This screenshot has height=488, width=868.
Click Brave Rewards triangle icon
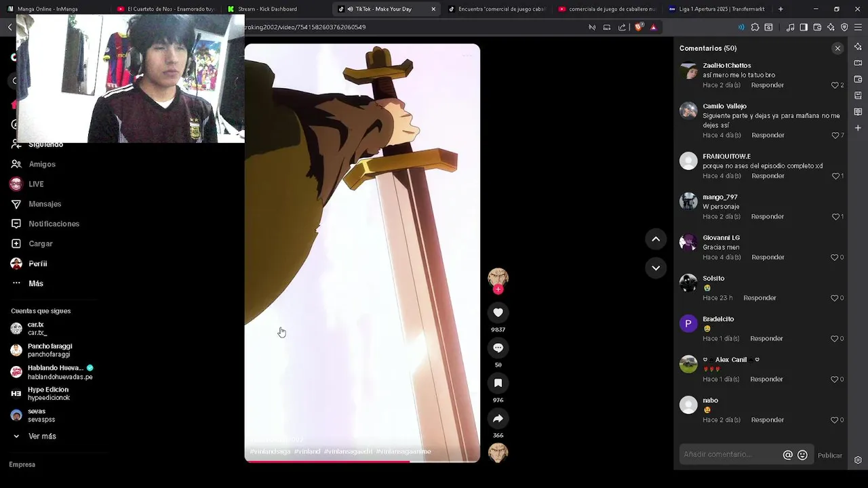(x=653, y=27)
